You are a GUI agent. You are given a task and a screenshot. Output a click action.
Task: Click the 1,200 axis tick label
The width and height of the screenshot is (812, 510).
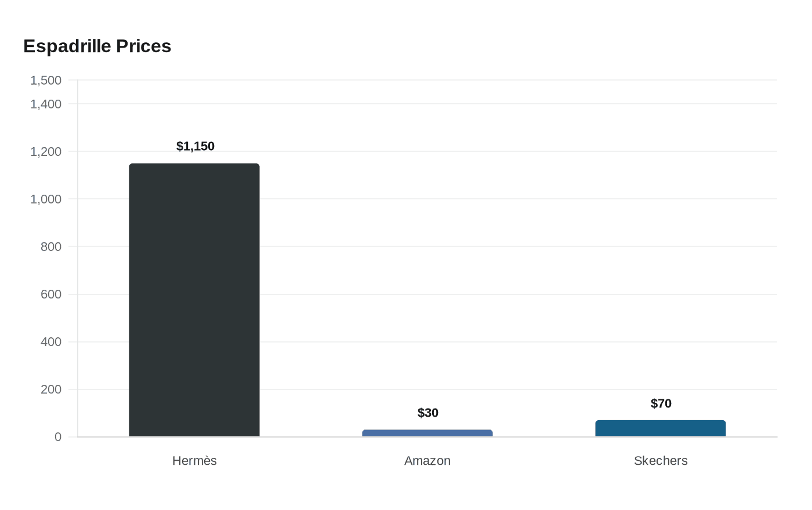tap(46, 151)
